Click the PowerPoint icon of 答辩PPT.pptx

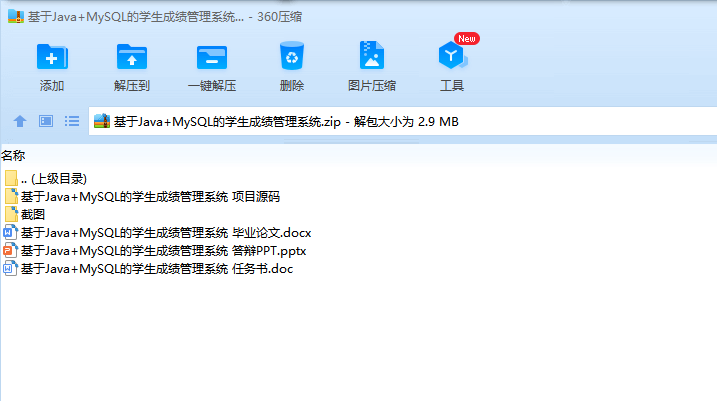(x=11, y=251)
